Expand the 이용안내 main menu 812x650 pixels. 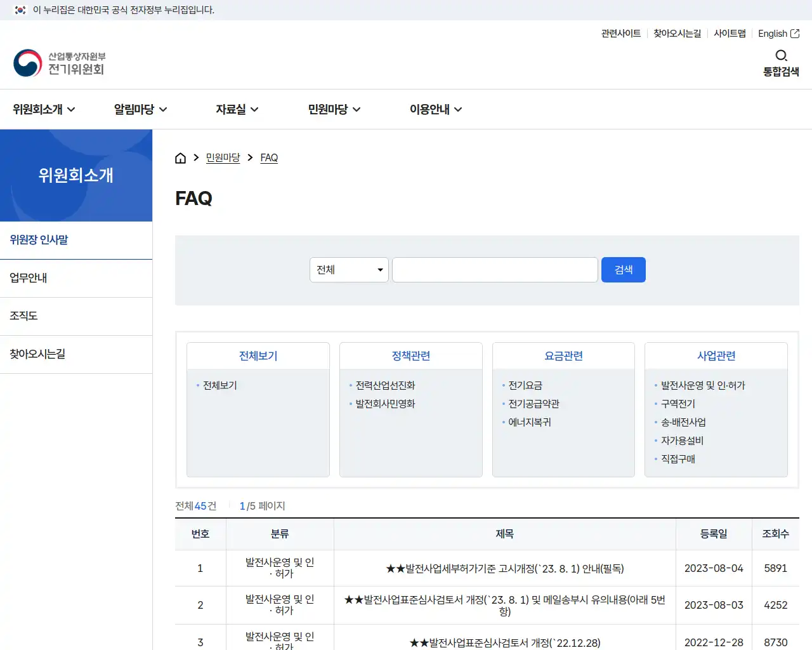(435, 109)
